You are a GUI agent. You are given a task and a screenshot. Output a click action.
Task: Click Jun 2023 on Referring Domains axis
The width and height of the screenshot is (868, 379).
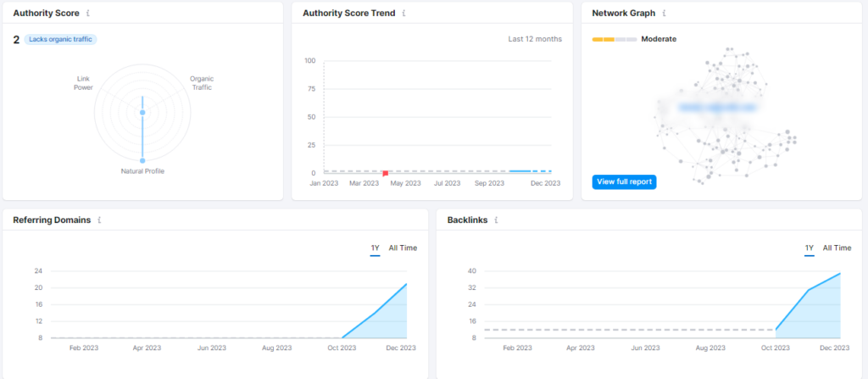tap(212, 348)
